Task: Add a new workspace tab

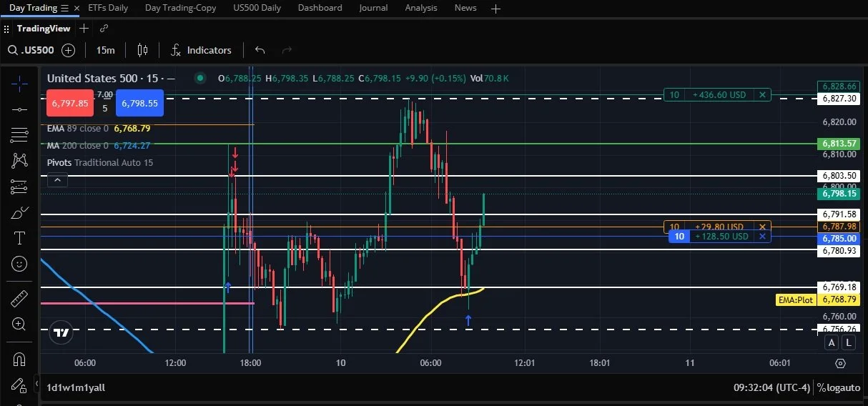Action: [495, 9]
